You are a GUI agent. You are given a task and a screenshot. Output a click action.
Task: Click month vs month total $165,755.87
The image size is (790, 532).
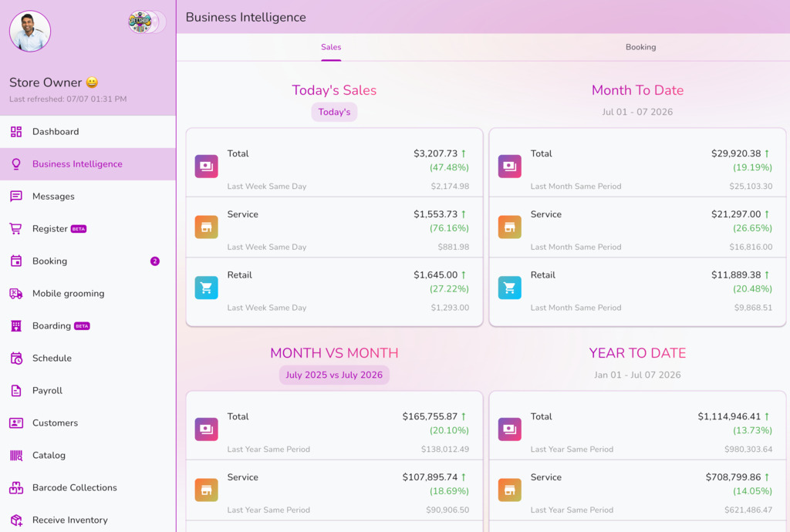click(430, 417)
